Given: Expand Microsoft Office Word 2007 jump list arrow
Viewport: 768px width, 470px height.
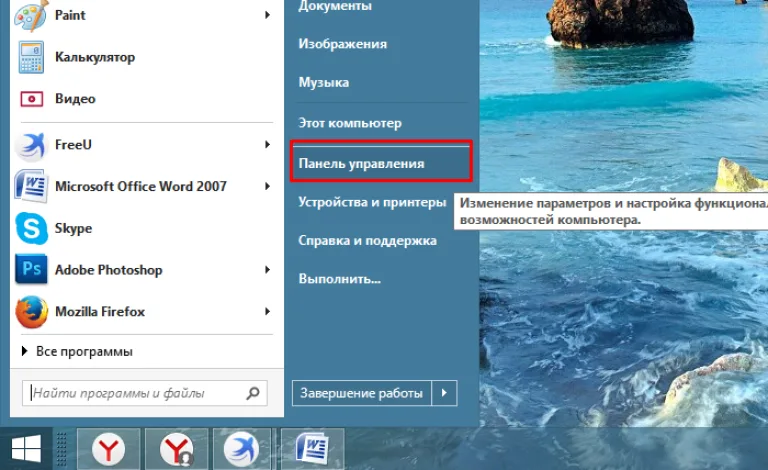Looking at the screenshot, I should point(267,186).
